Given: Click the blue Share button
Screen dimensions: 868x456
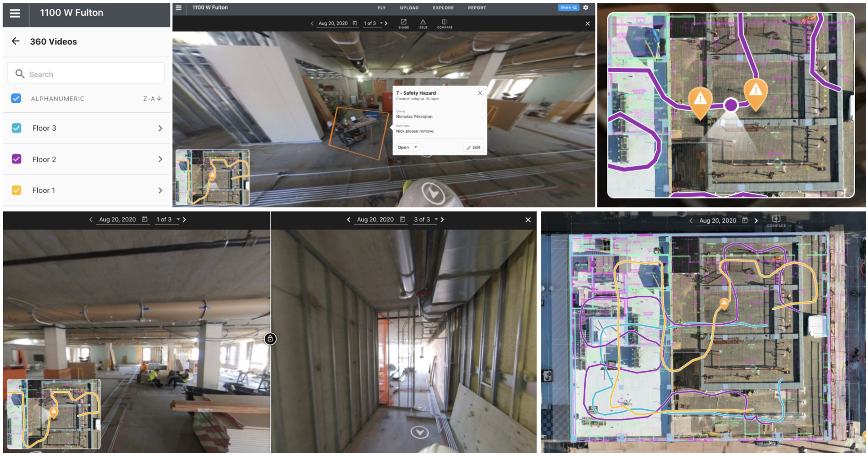Looking at the screenshot, I should [569, 8].
